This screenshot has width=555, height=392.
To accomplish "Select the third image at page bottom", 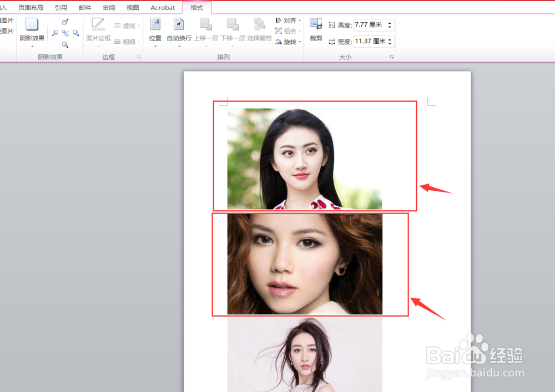I will point(305,354).
